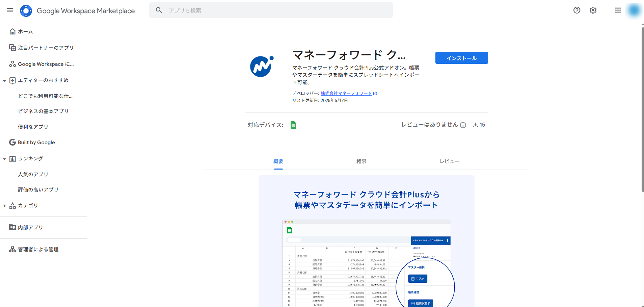Viewport: 644px width, 307px height.
Task: Click the admin managed icon
Action: [12, 249]
